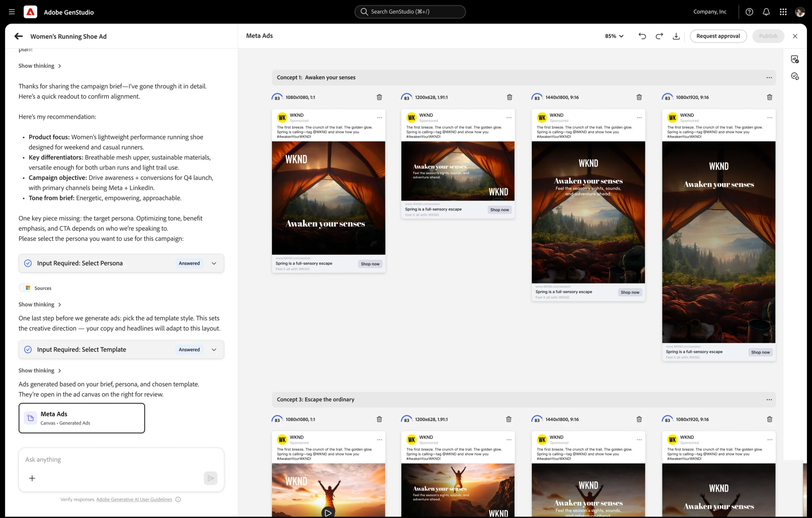Click the undo arrow icon
Viewport: 812px width, 518px height.
(642, 36)
